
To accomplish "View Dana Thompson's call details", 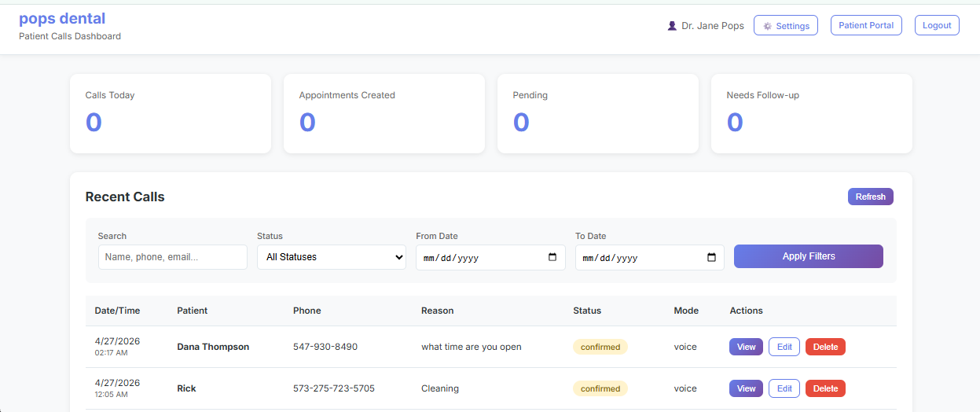I will (746, 347).
